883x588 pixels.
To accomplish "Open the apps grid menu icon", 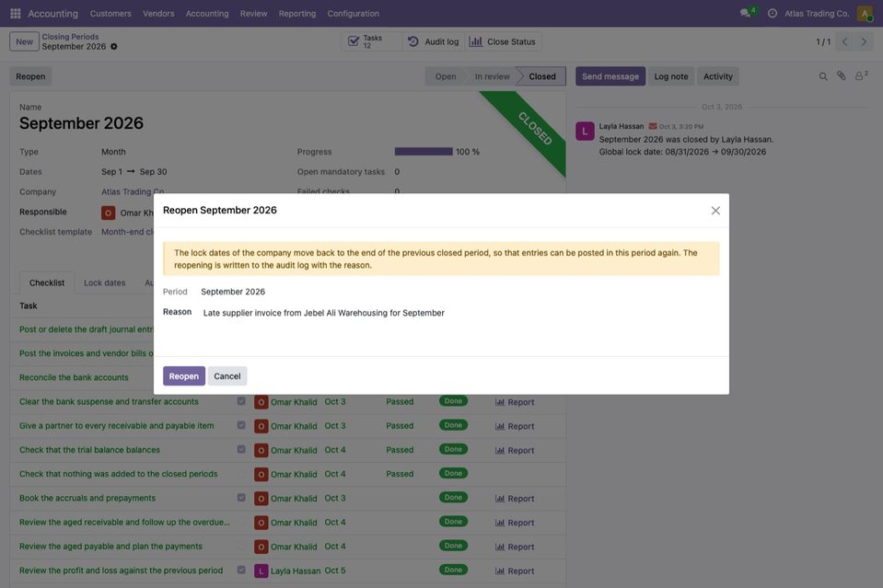I will coord(16,13).
